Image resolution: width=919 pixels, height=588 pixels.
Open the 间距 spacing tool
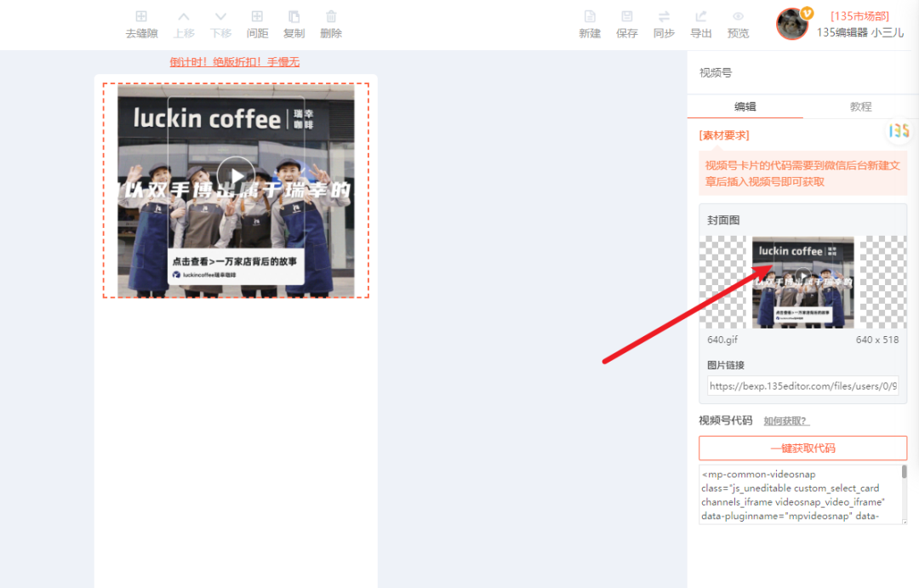257,25
